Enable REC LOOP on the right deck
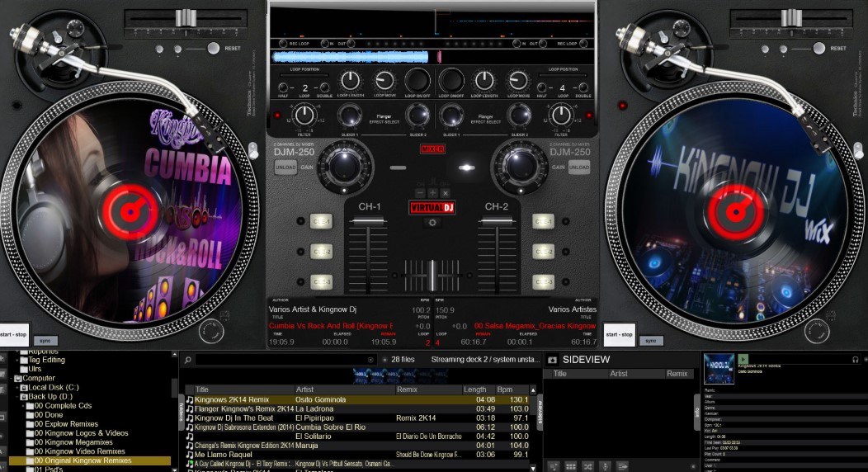This screenshot has width=868, height=472. (583, 43)
